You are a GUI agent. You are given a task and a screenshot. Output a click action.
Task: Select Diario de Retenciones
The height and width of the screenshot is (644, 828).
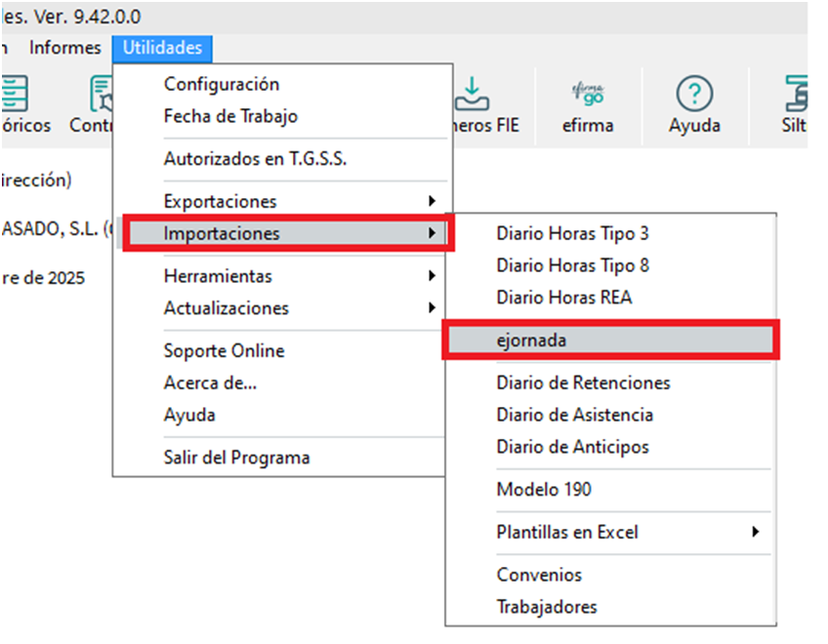[x=583, y=382]
